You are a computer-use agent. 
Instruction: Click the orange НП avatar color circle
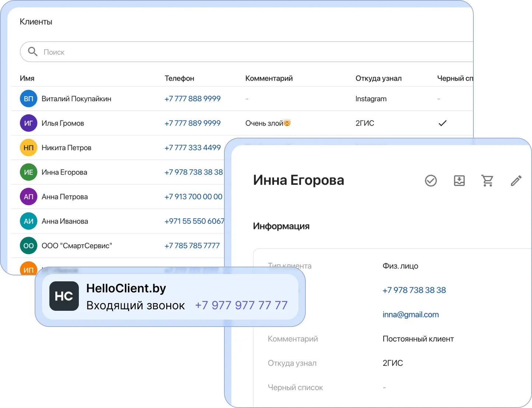[28, 147]
